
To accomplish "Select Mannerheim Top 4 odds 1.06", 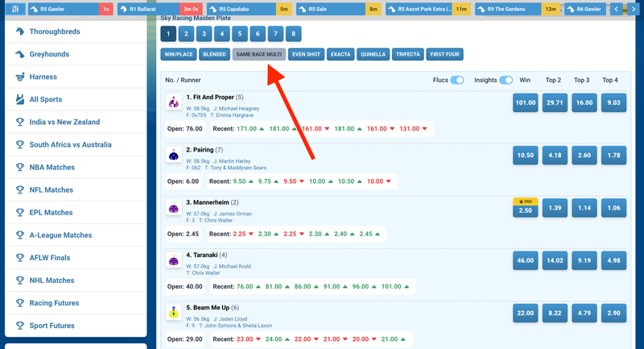I will (x=613, y=208).
